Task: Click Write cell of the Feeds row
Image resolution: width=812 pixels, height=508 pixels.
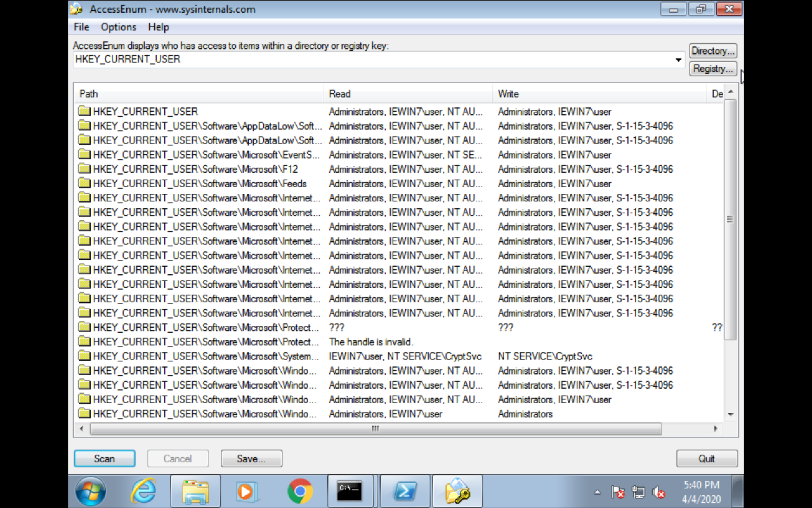Action: tap(555, 184)
